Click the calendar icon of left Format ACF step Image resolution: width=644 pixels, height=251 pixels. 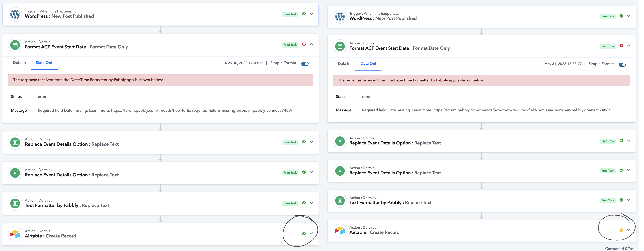point(15,45)
